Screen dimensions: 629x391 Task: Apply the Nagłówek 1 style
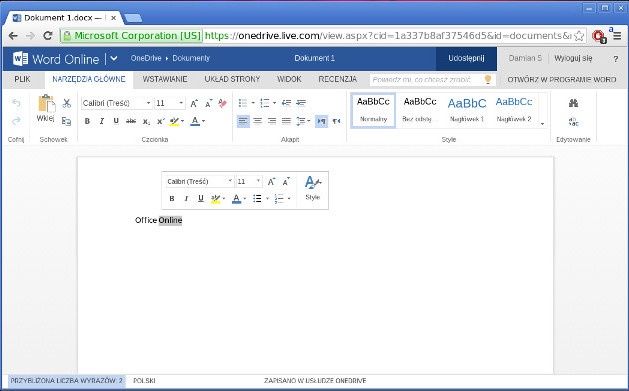tap(467, 110)
